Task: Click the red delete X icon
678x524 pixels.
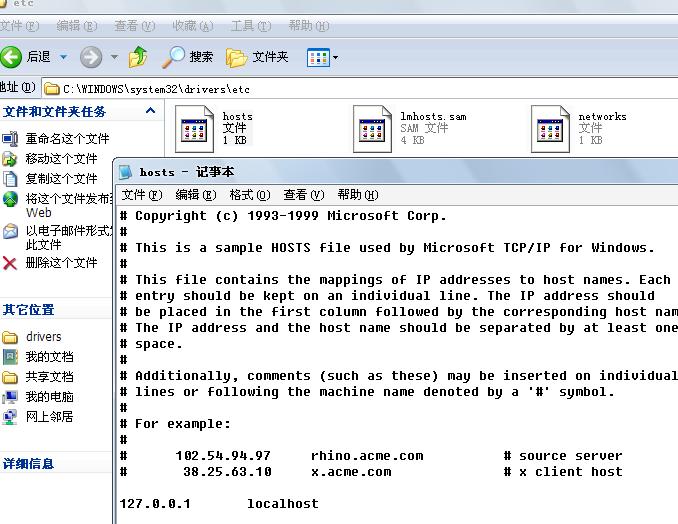Action: pyautogui.click(x=10, y=263)
